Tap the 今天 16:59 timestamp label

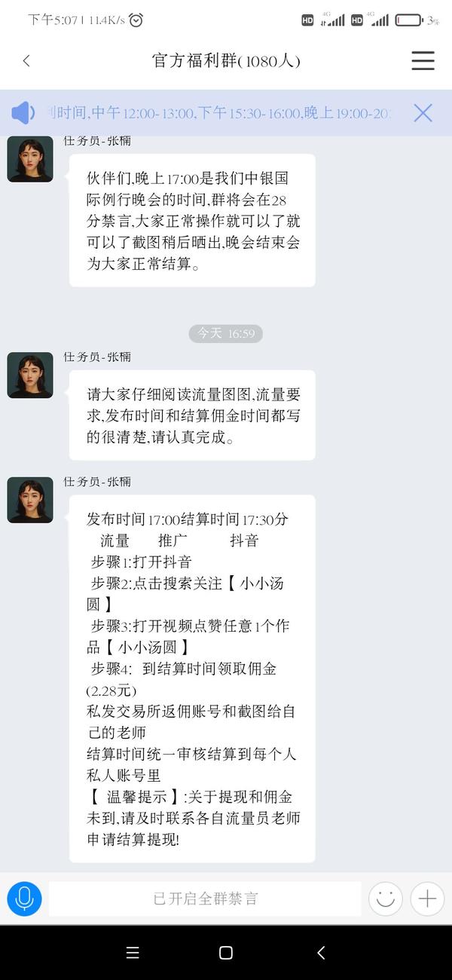[x=226, y=333]
